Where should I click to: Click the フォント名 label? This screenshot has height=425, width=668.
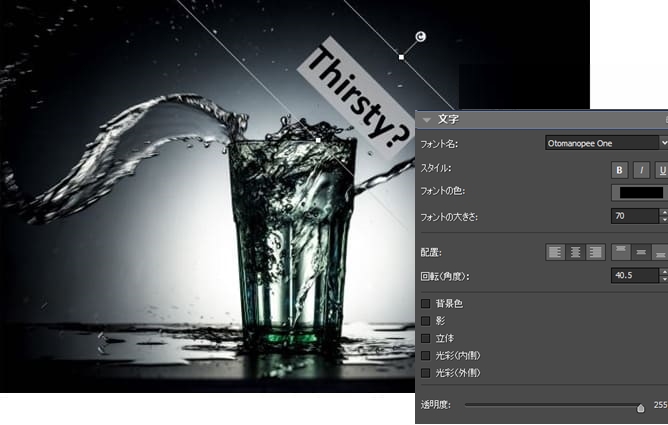439,144
